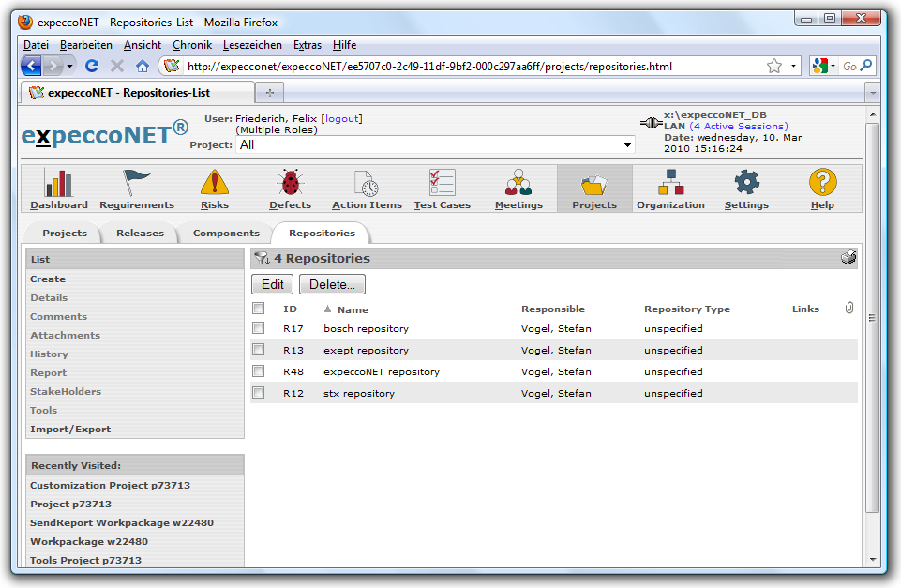Go to Test Cases checklist icon
Screen dimensions: 901x588
(442, 183)
